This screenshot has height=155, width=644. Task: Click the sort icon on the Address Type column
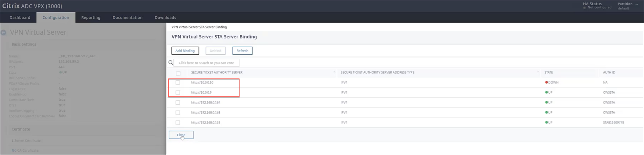coord(538,72)
